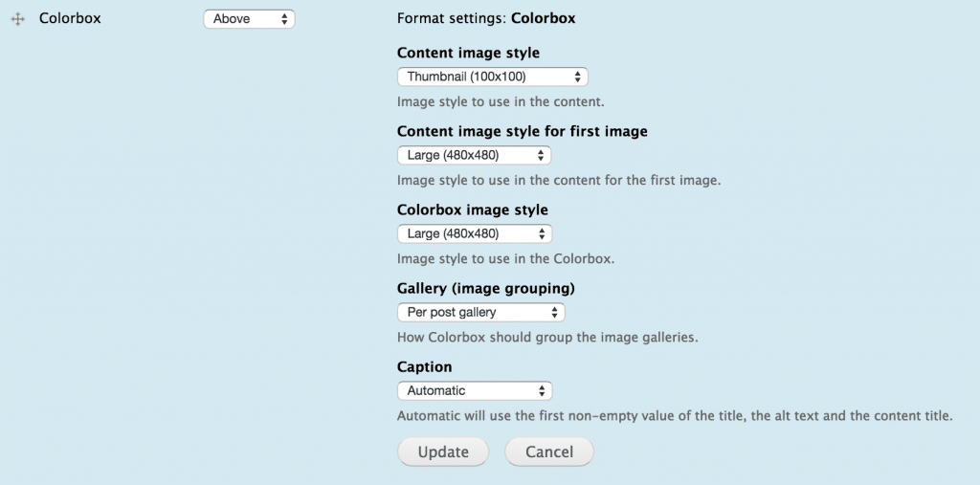Open the Colorbox image style dropdown
The image size is (980, 485).
click(475, 233)
